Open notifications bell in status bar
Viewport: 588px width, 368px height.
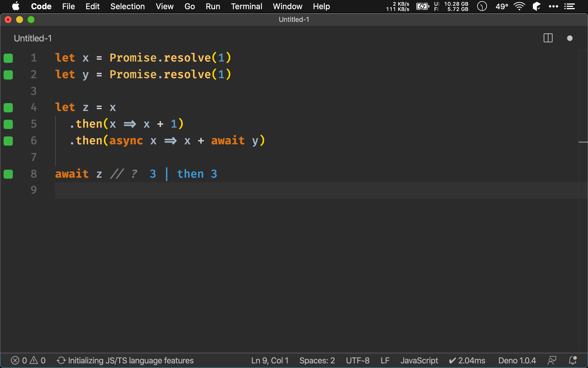572,360
